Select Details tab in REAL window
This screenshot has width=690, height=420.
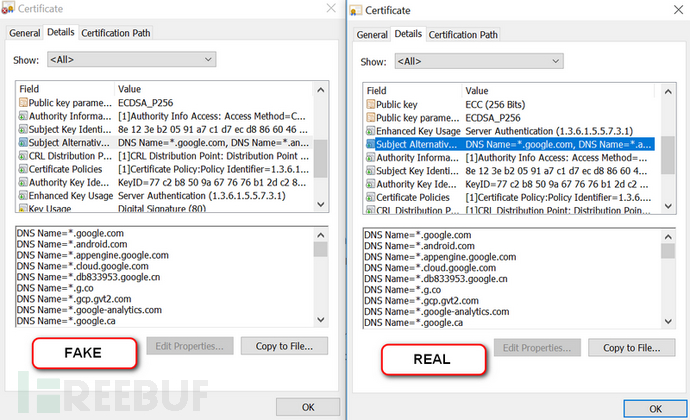(408, 34)
